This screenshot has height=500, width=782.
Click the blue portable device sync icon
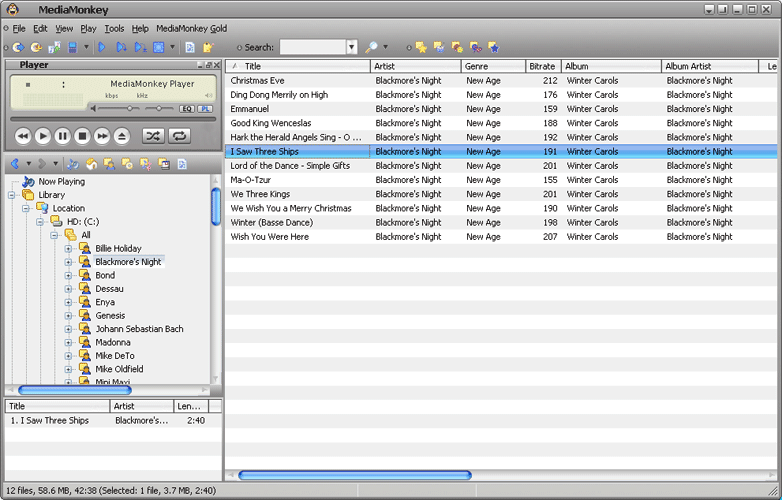[x=73, y=47]
